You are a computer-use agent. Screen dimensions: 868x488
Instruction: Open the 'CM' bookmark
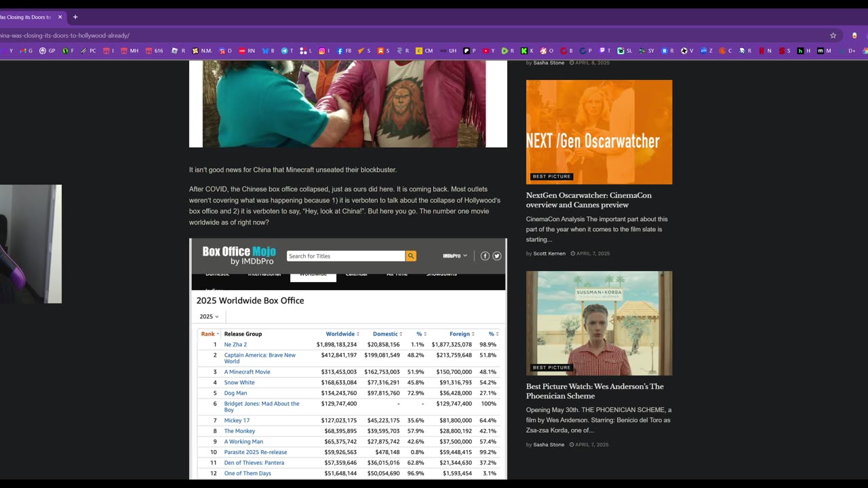point(425,51)
